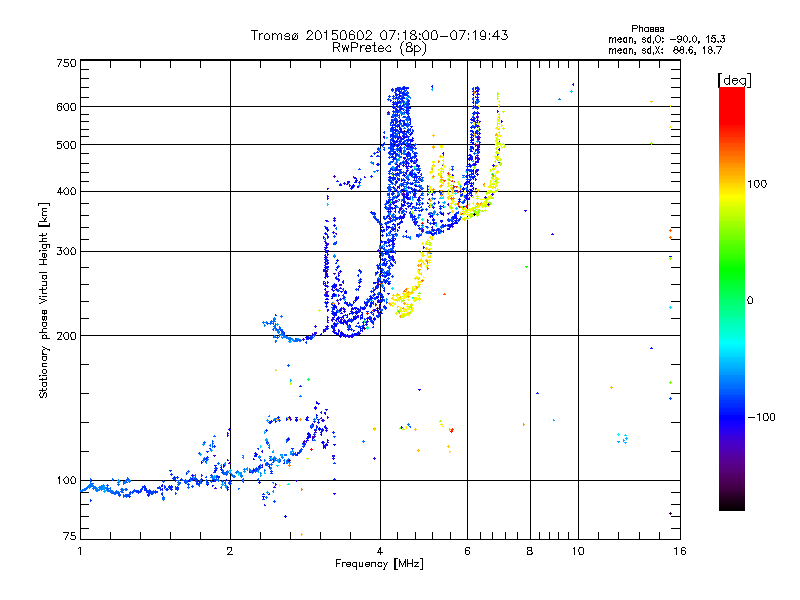Screen dimensions: 800x600
Task: Click the plot title 'Tromsø 20150602 07:18:00-07:19:43'
Action: pos(379,35)
